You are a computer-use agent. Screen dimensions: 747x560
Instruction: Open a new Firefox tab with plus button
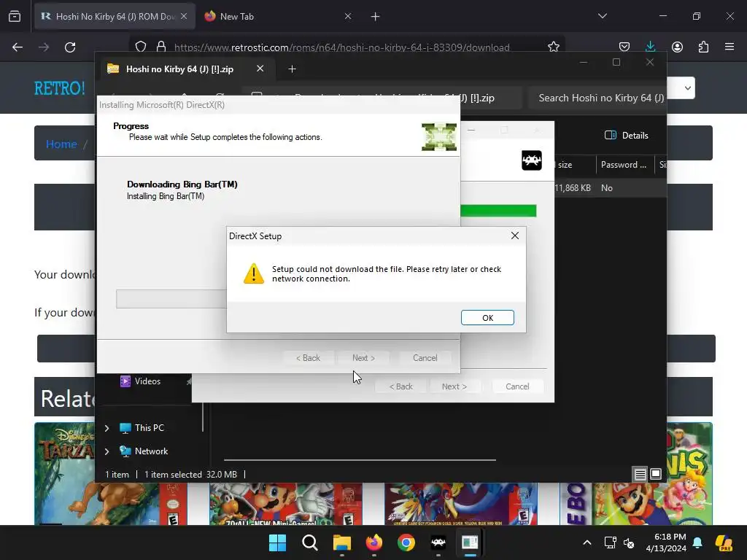coord(376,17)
